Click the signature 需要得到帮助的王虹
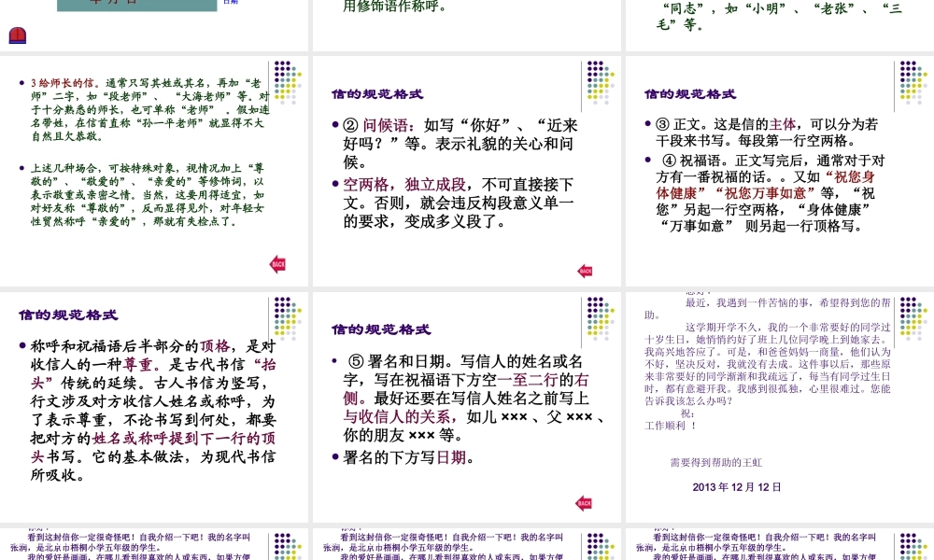The image size is (934, 560). pyautogui.click(x=717, y=462)
